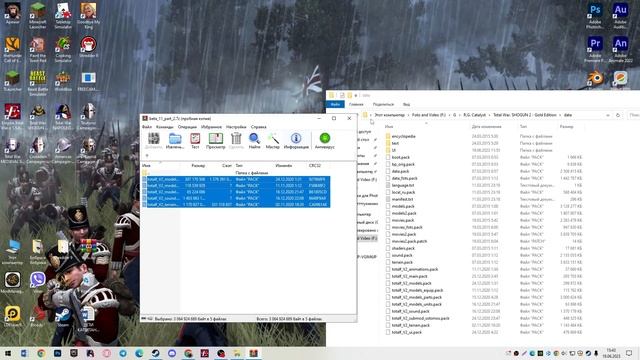This screenshot has height=360, width=640.
Task: Select the UI folder in Explorer
Action: pos(393,150)
